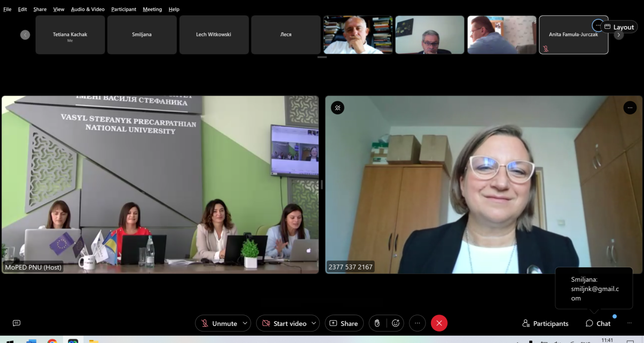The image size is (644, 343).
Task: Unpin the pinned video using pin icon
Action: (x=337, y=108)
